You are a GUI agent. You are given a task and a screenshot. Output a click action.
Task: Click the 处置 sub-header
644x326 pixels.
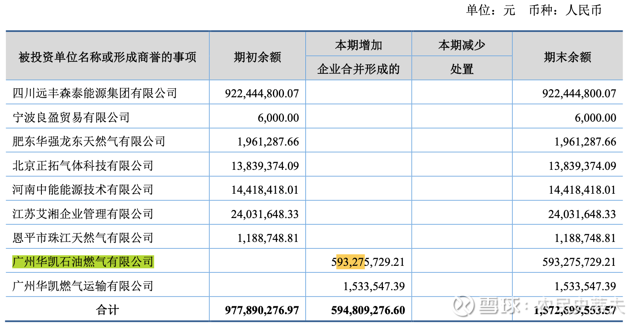[462, 69]
